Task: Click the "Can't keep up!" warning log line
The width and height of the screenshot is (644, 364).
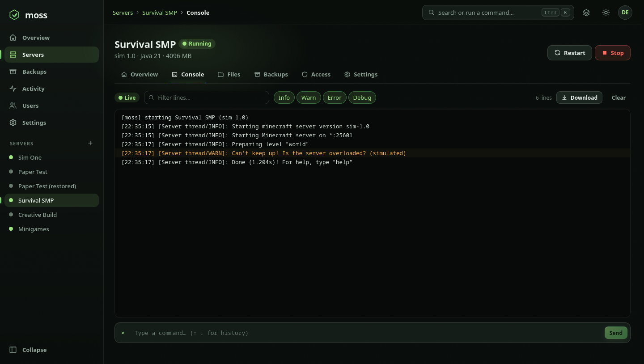Action: [373, 153]
